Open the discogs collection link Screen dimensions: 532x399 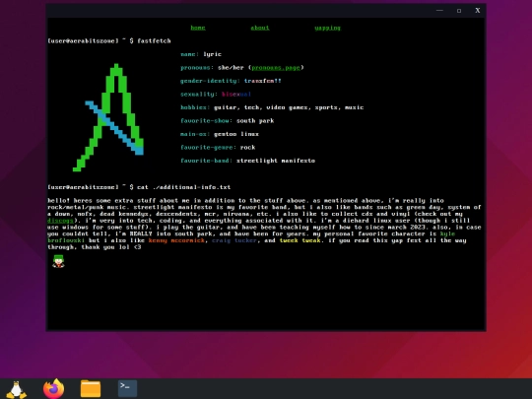tap(60, 221)
